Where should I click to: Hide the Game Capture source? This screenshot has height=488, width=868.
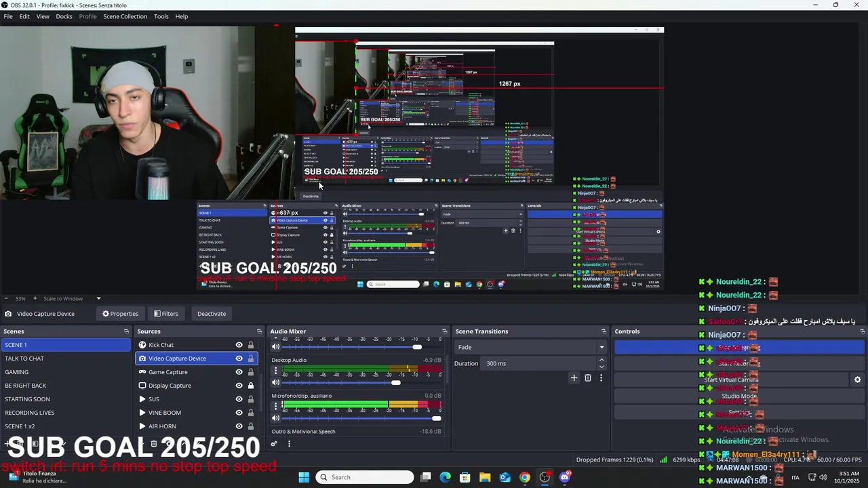pyautogui.click(x=239, y=372)
